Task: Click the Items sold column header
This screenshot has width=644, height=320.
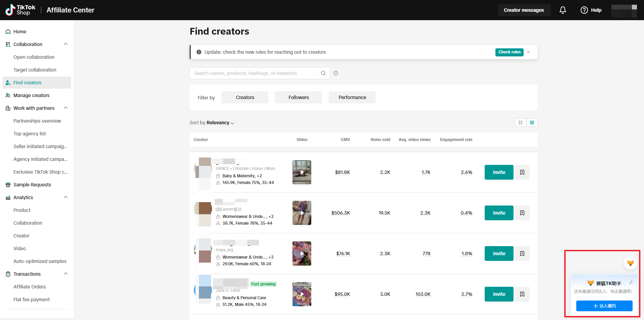Action: 380,140
